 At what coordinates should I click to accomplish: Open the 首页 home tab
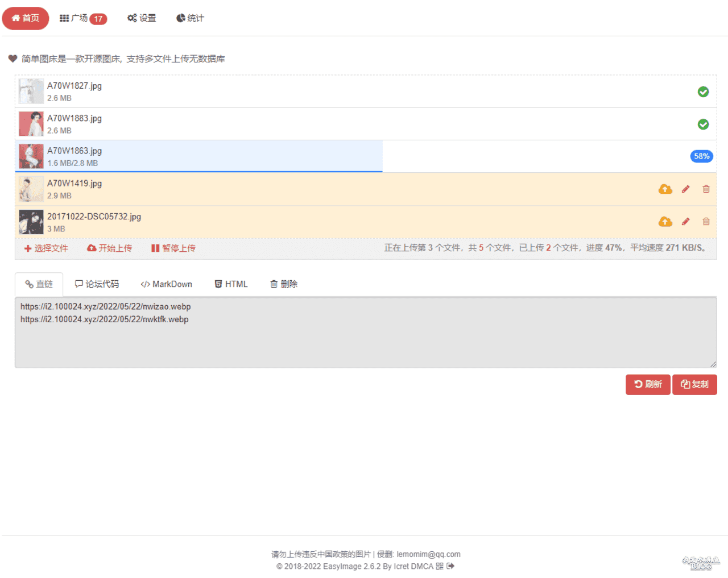[26, 18]
